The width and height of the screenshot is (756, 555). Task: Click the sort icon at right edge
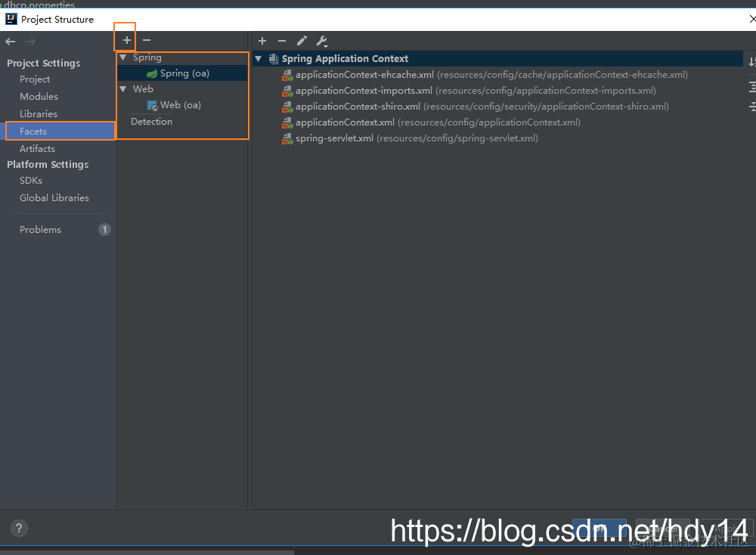[x=751, y=61]
